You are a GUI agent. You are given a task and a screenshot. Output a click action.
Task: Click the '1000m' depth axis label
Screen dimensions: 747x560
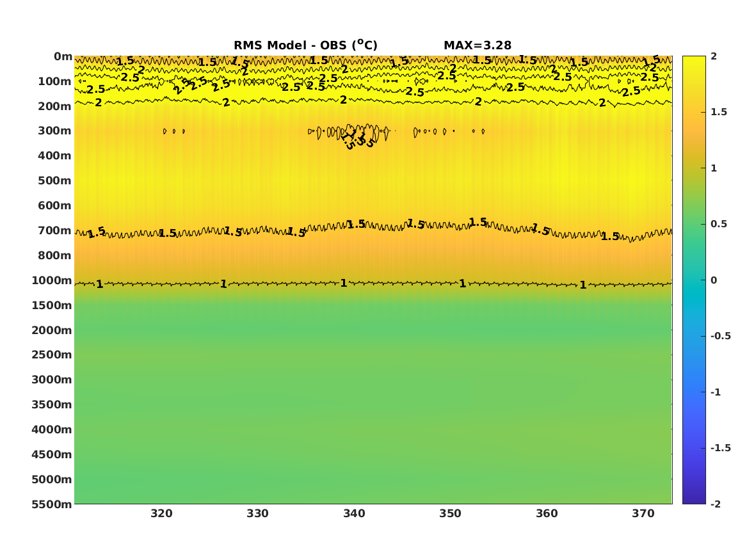(52, 280)
